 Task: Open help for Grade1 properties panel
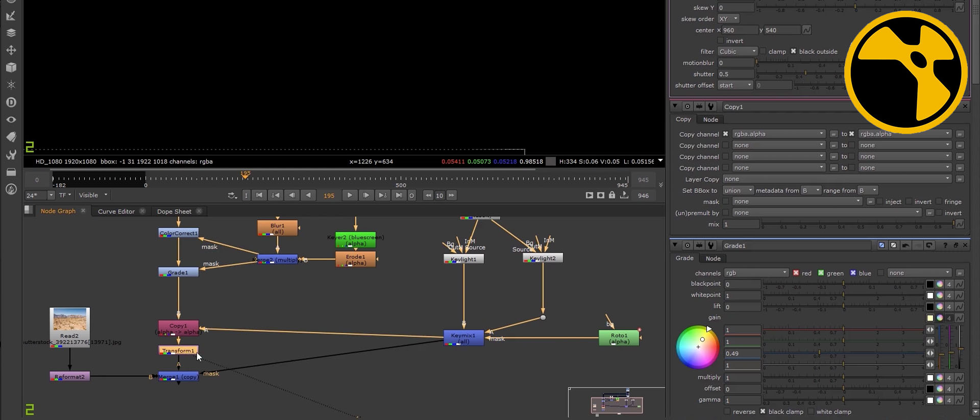945,245
